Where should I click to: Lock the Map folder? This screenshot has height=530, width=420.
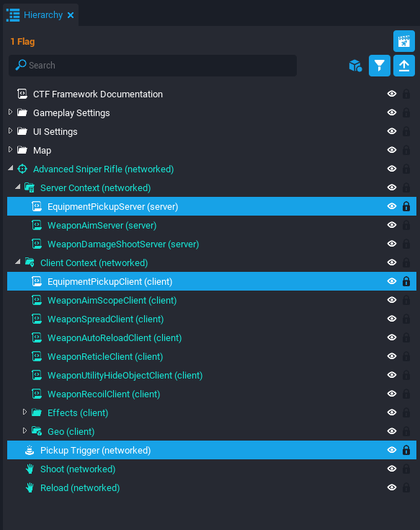(406, 150)
